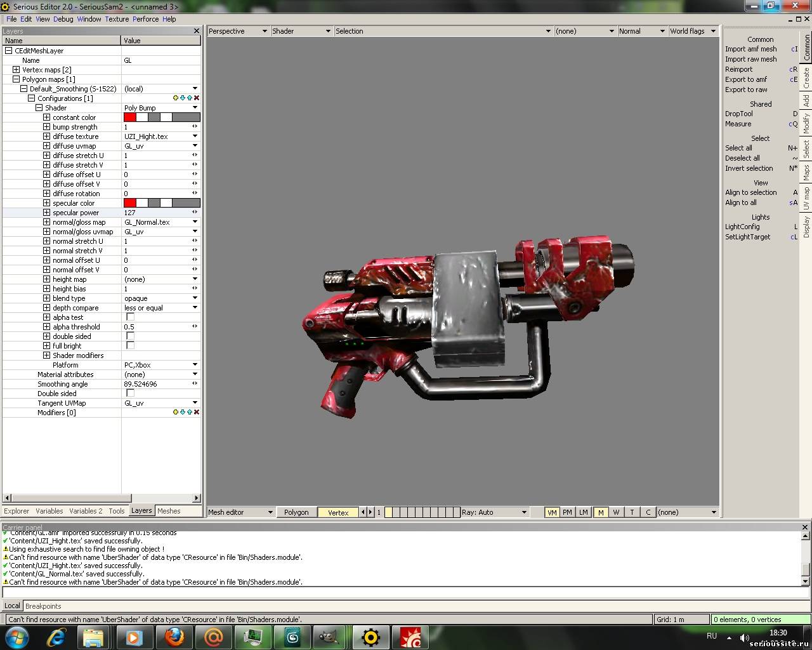
Task: Open diffuse texture UZI_Hight.tex dropdown
Action: pos(161,136)
